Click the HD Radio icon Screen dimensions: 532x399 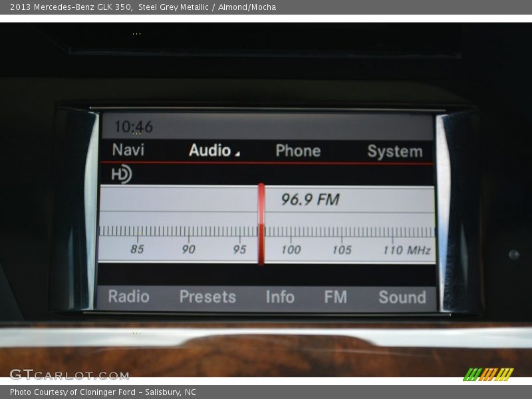[x=122, y=174]
